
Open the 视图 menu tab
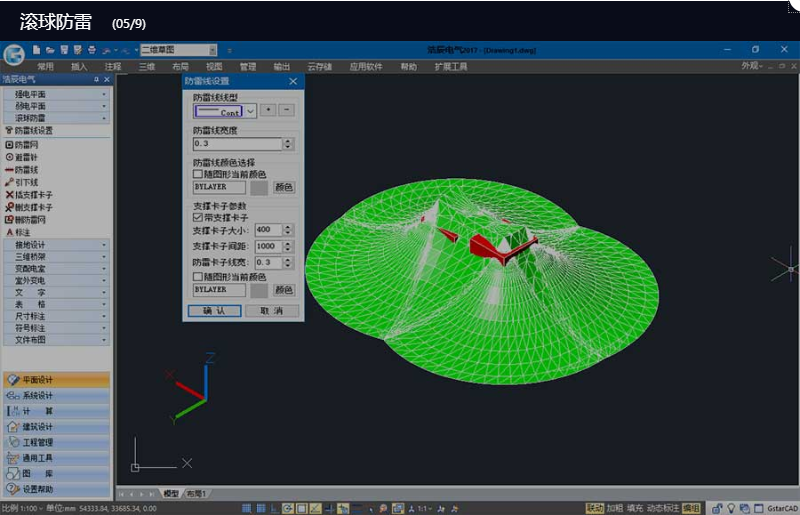pos(214,67)
